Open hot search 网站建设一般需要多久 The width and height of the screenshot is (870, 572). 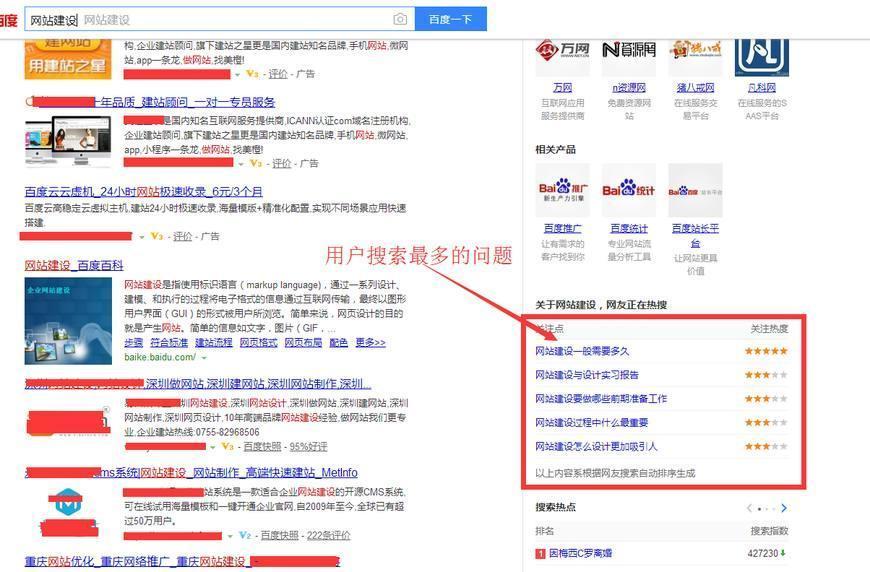point(582,351)
